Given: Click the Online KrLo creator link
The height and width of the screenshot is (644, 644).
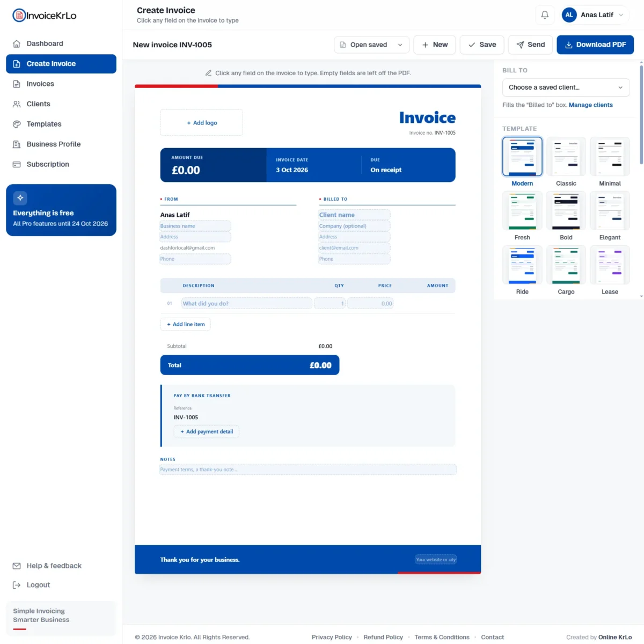Looking at the screenshot, I should pos(615,637).
